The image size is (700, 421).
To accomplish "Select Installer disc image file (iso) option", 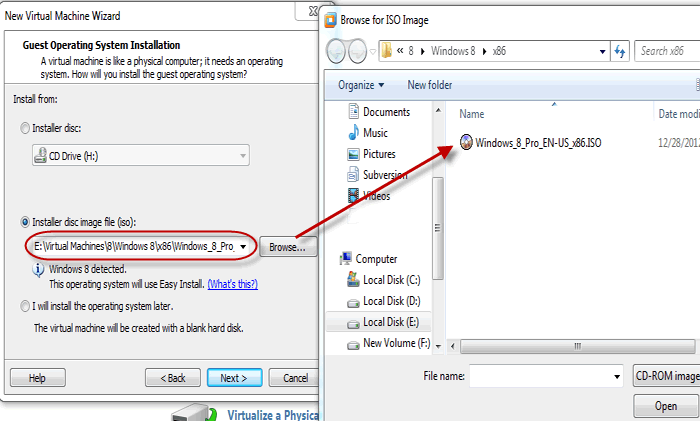I will point(25,222).
